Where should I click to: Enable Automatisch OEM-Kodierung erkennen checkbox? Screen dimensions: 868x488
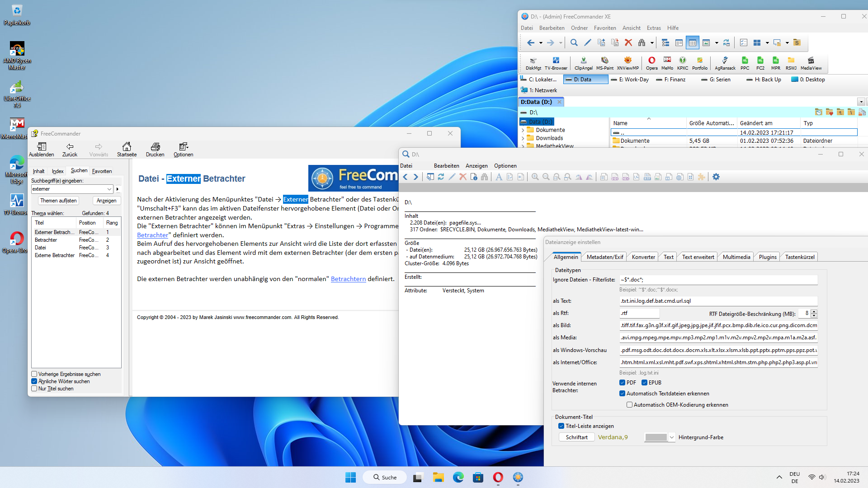tap(629, 405)
